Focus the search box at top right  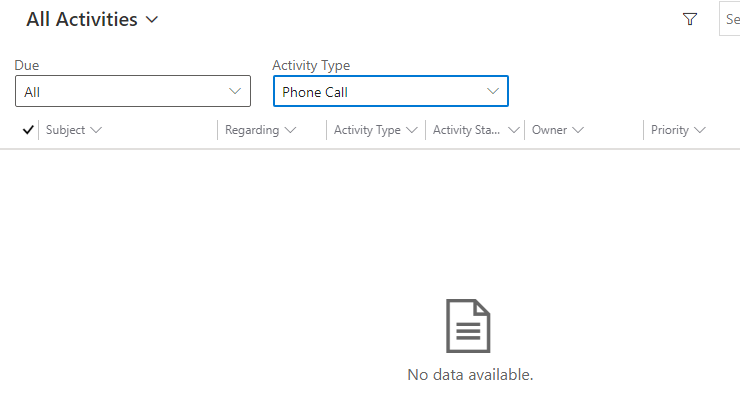(730, 19)
